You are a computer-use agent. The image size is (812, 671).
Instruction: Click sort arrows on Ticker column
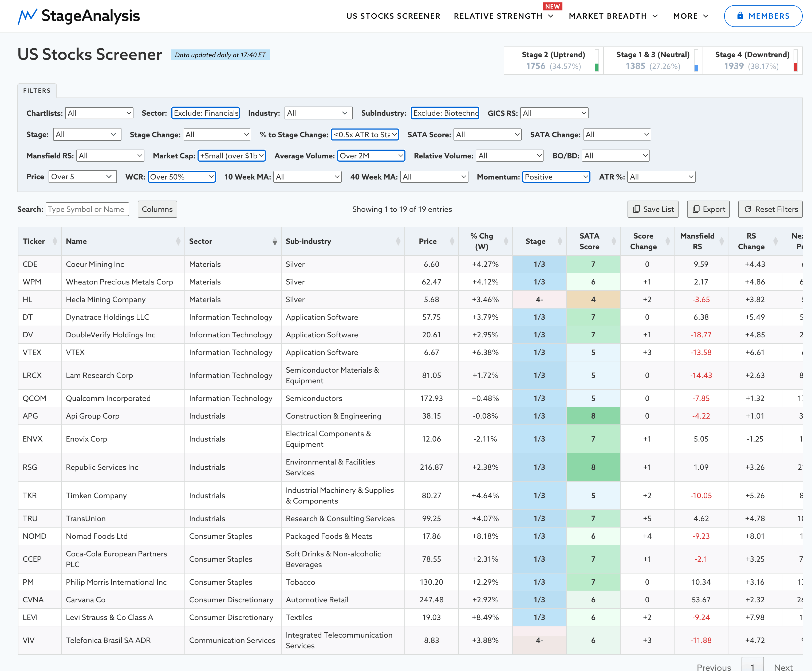tap(55, 241)
